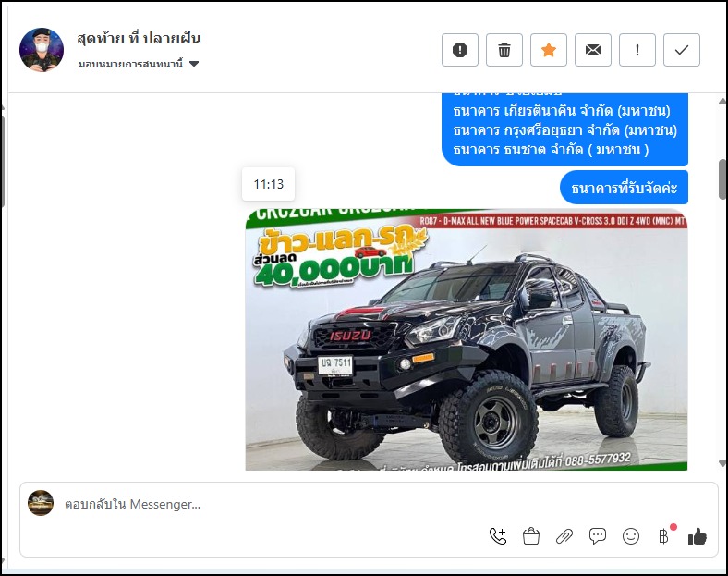
Task: Mark conversation done with checkmark button
Action: 682,50
